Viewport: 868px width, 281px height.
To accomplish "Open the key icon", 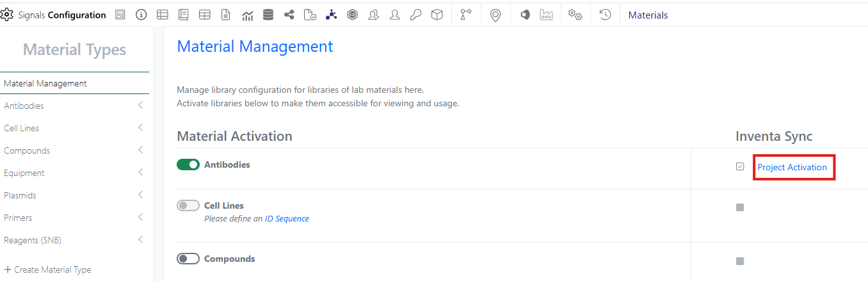I will pos(416,15).
